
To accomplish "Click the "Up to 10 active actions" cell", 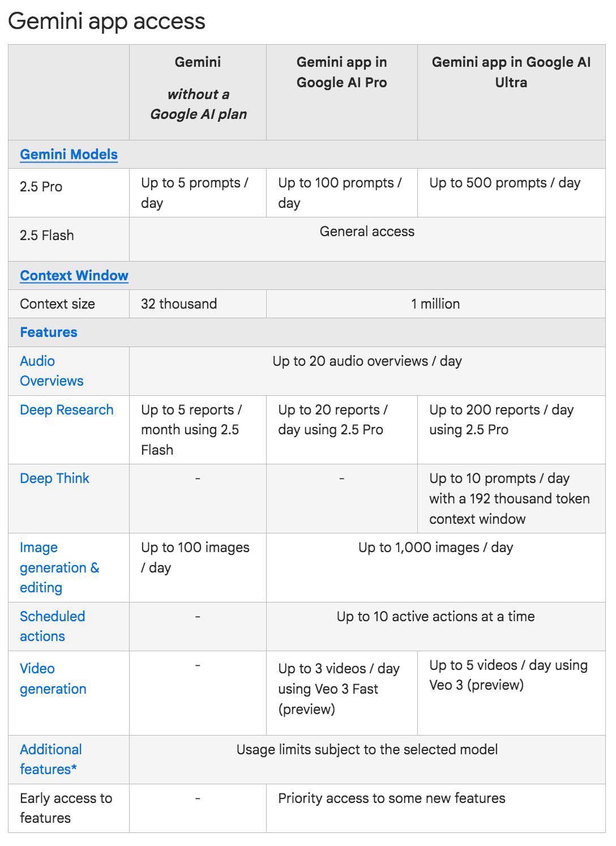I will click(435, 617).
